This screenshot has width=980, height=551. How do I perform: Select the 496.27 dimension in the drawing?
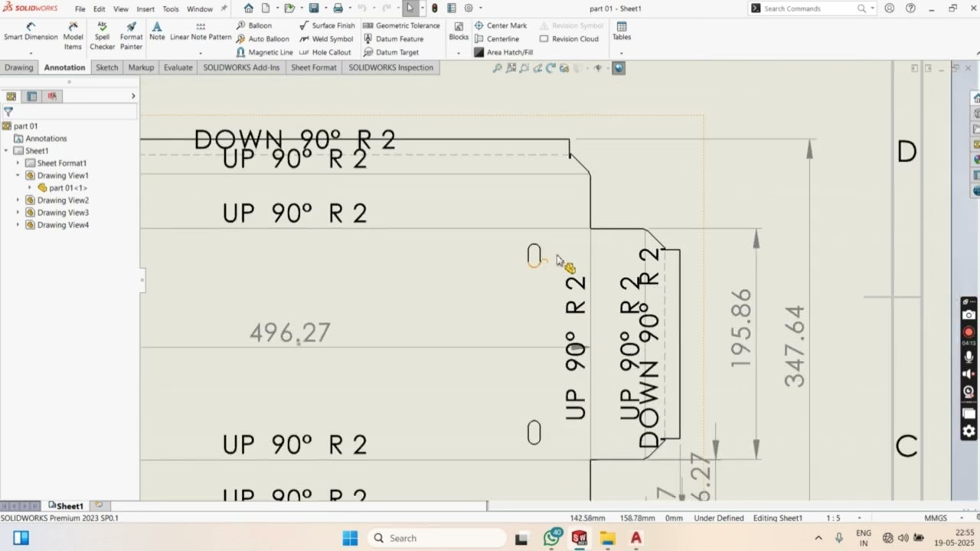coord(290,333)
